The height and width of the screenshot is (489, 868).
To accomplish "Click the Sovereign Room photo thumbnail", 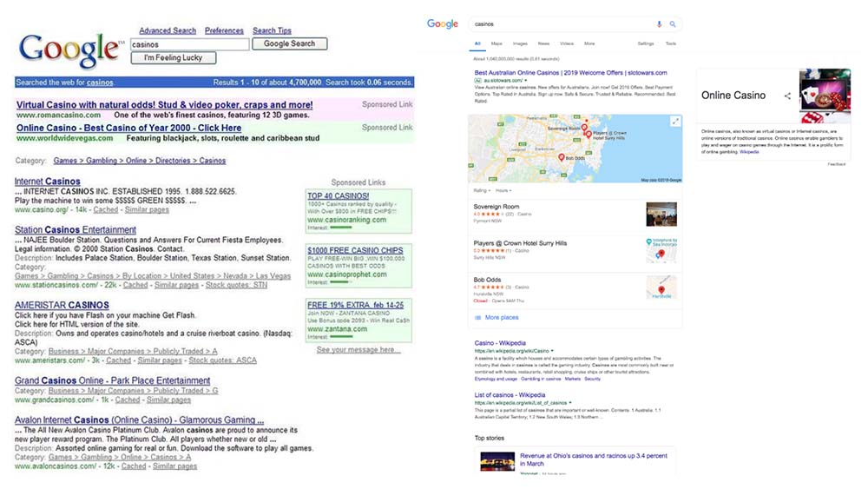I will (661, 215).
